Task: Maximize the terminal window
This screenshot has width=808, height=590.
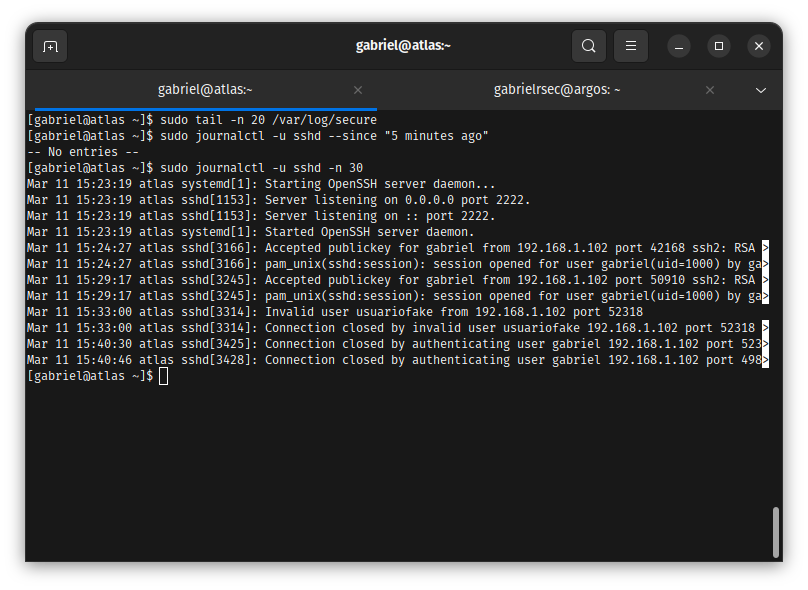Action: [x=718, y=46]
